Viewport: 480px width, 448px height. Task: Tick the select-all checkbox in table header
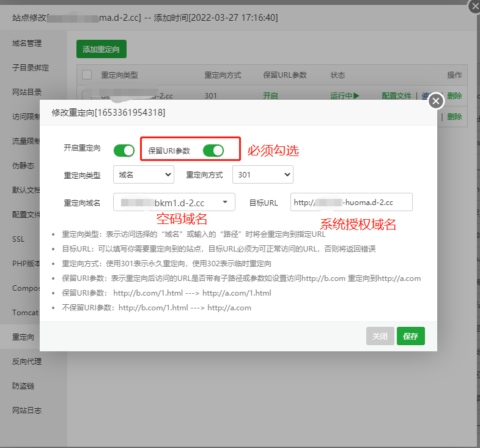pos(87,75)
